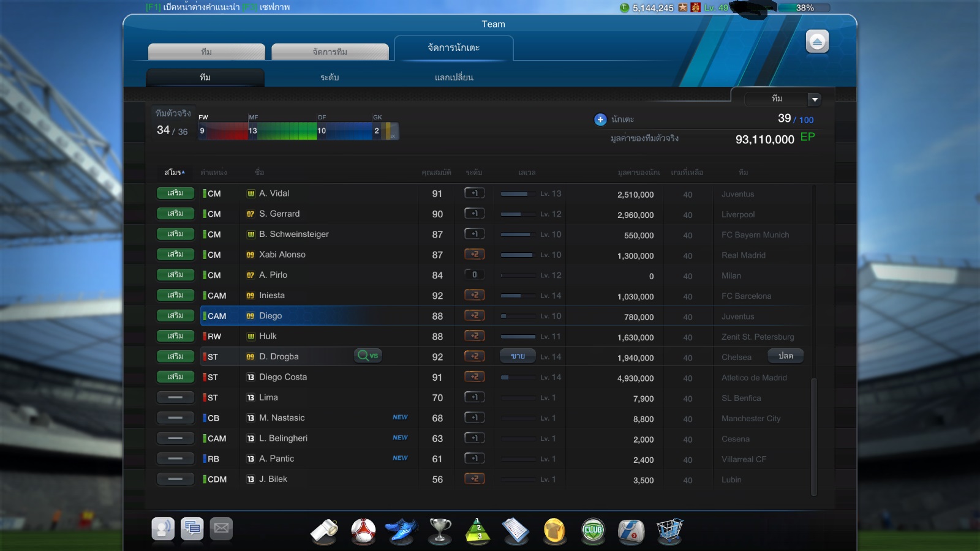Toggle the เสริม status for Iniesta
Image resolution: width=980 pixels, height=551 pixels.
pyautogui.click(x=175, y=295)
